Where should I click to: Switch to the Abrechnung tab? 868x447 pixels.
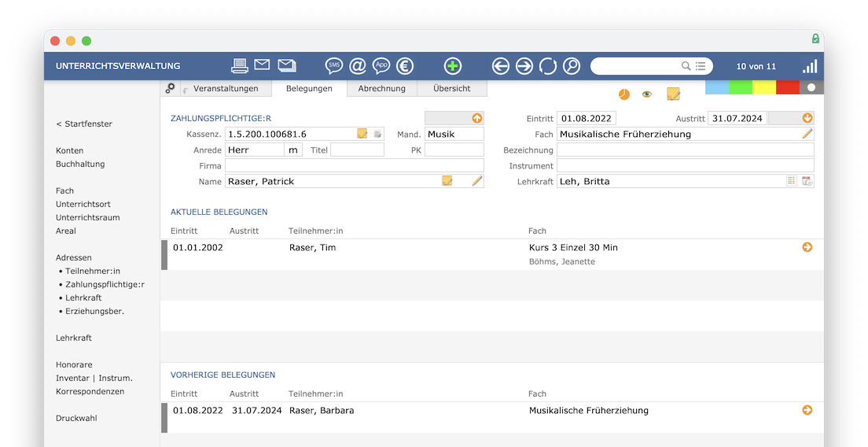(381, 89)
